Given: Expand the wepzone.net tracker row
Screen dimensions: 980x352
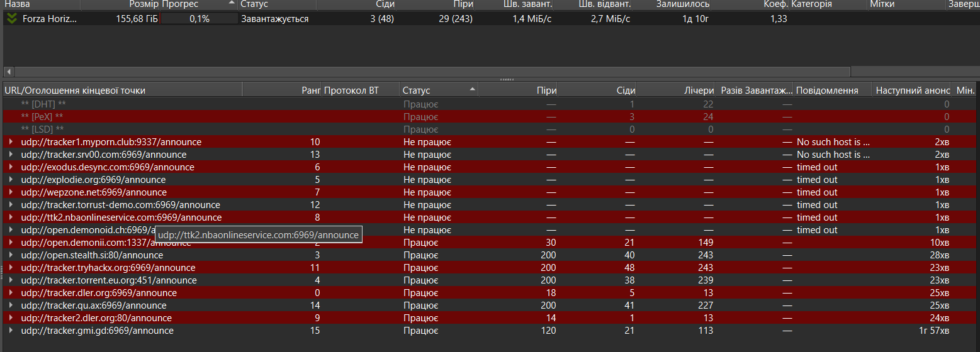Looking at the screenshot, I should click(11, 192).
